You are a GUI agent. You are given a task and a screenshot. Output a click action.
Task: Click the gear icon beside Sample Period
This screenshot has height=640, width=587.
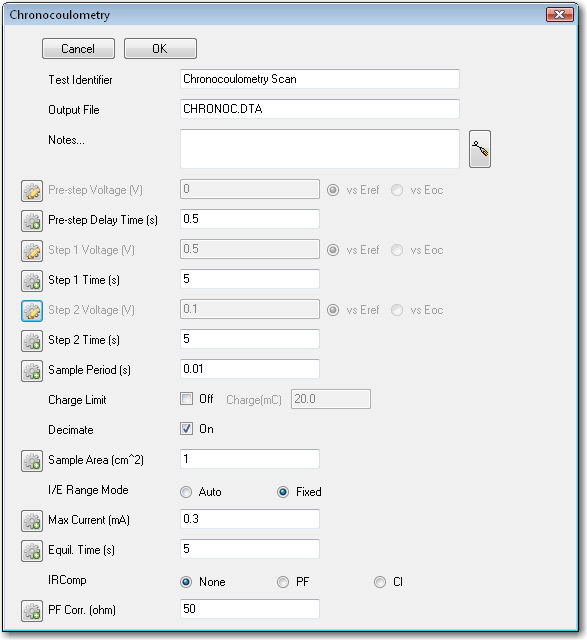click(x=32, y=371)
